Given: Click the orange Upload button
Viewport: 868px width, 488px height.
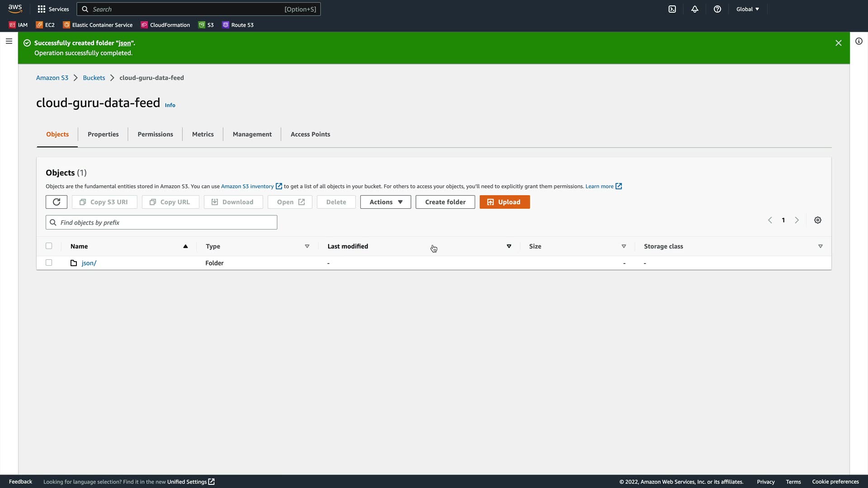Looking at the screenshot, I should [x=505, y=202].
